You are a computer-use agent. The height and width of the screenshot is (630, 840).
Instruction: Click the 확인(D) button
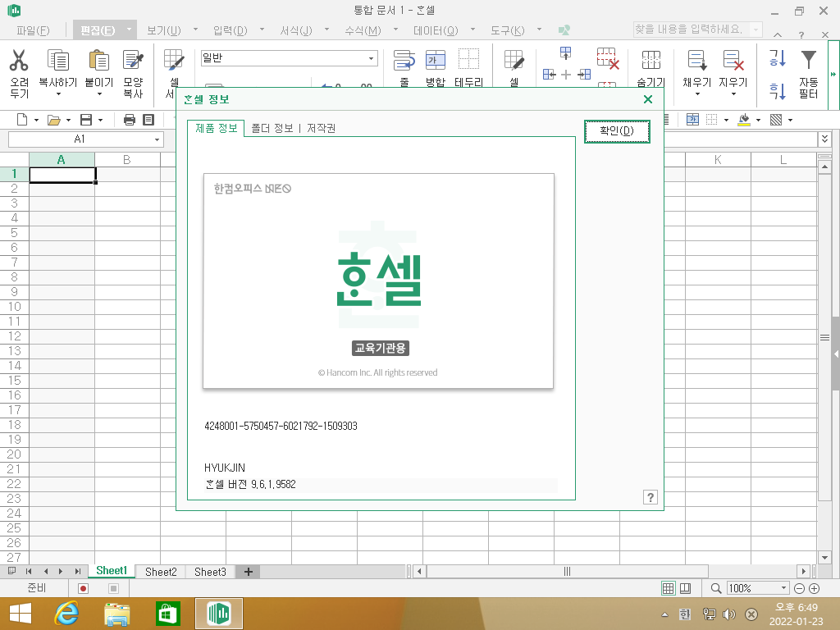[x=617, y=131]
